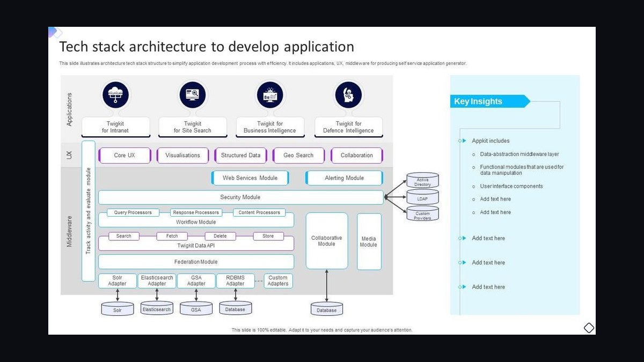The width and height of the screenshot is (644, 362).
Task: Select the Twigkit for Site Search monitor icon
Action: coord(193,95)
